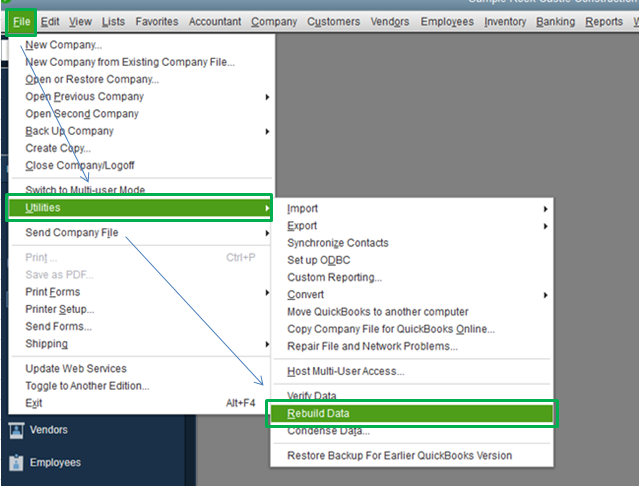Expand Convert submenu in Utilities
Viewport: 639px width, 486px height.
[x=412, y=295]
